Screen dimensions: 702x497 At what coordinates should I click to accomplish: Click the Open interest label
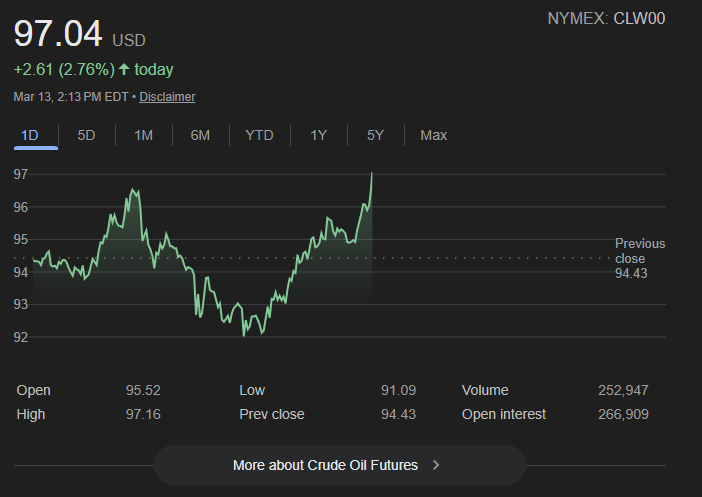[504, 414]
